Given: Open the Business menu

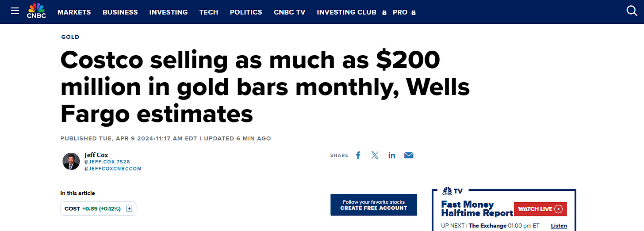Looking at the screenshot, I should (x=120, y=12).
